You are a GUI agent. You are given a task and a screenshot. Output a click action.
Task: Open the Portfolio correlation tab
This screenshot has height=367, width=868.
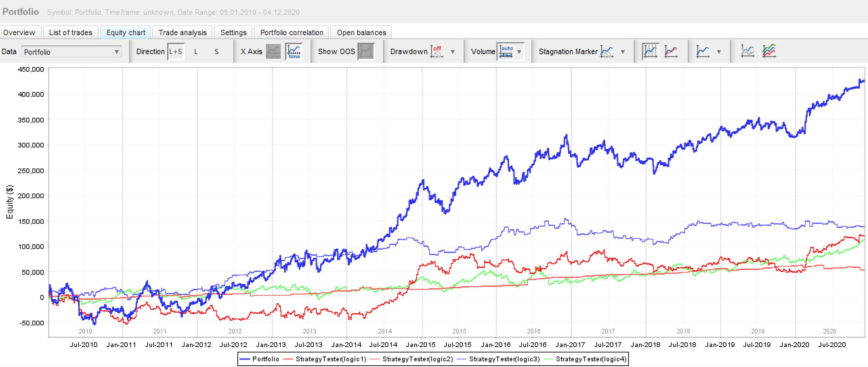[292, 32]
